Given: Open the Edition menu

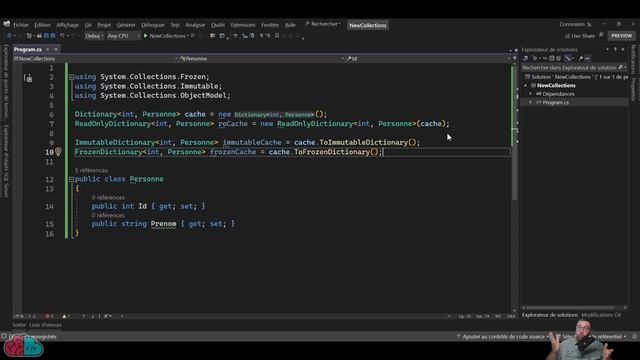Looking at the screenshot, I should [42, 25].
